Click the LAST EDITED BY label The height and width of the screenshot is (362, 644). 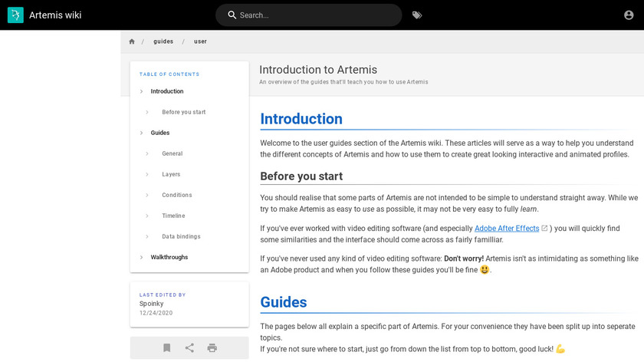(x=163, y=295)
